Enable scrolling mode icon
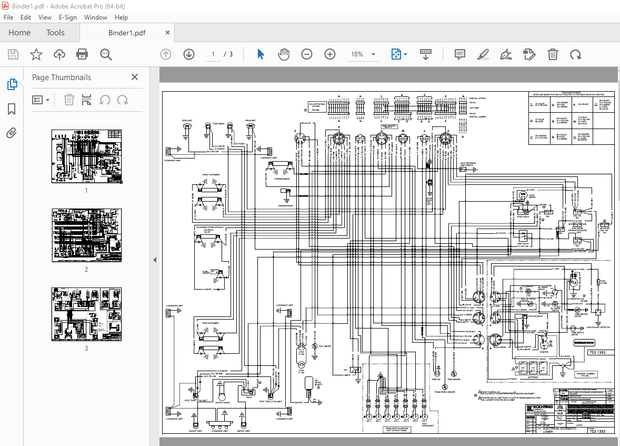The height and width of the screenshot is (446, 620). point(425,54)
